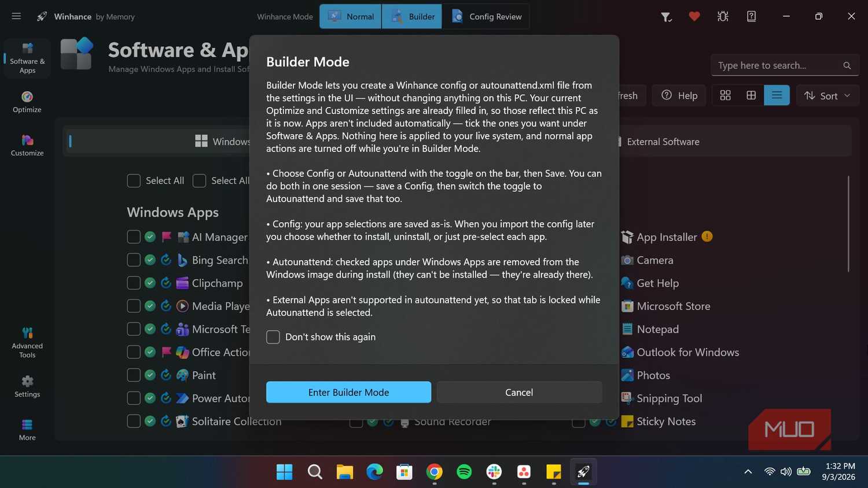Click the Snipping Tool app icon
Viewport: 868px width, 488px height.
pyautogui.click(x=627, y=398)
